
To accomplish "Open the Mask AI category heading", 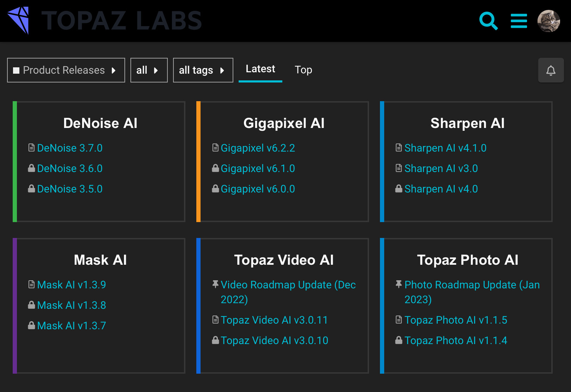I will 100,260.
